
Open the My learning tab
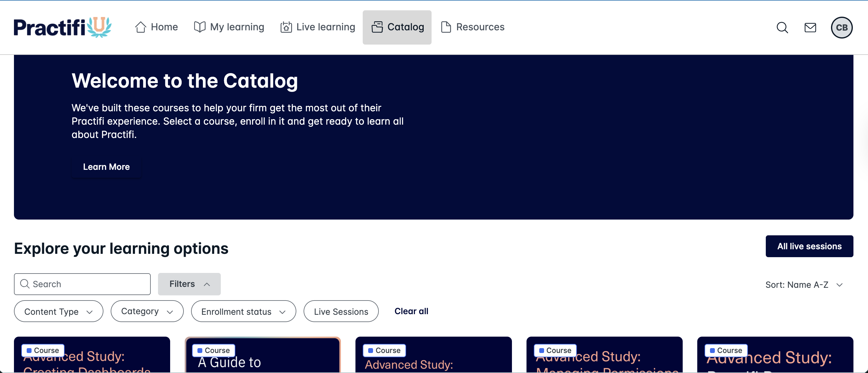(229, 27)
